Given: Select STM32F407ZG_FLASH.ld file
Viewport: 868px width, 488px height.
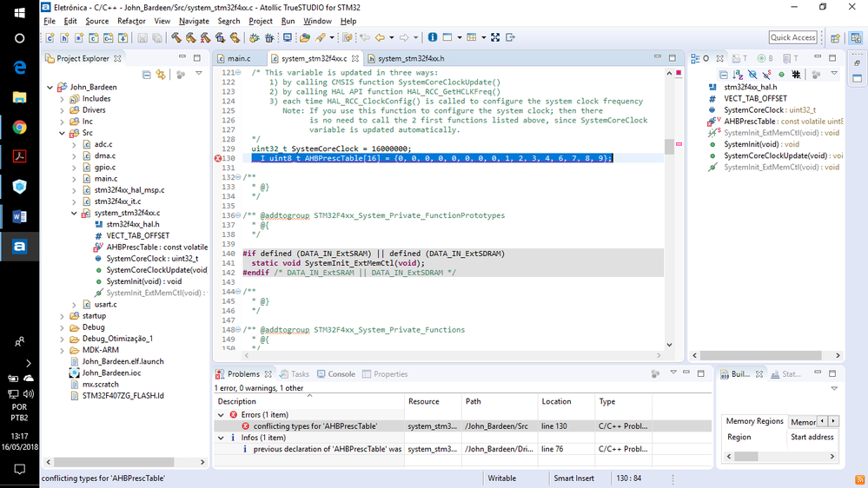Looking at the screenshot, I should [x=123, y=396].
